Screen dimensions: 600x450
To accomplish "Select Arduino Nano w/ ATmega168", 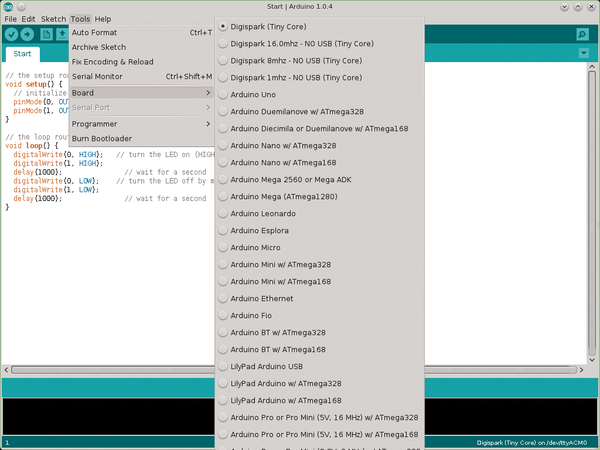I will 320,163.
